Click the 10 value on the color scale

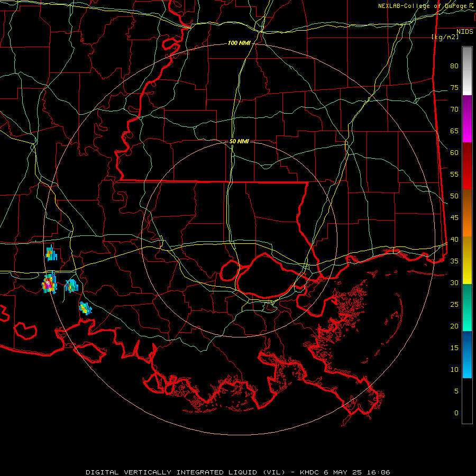454,370
